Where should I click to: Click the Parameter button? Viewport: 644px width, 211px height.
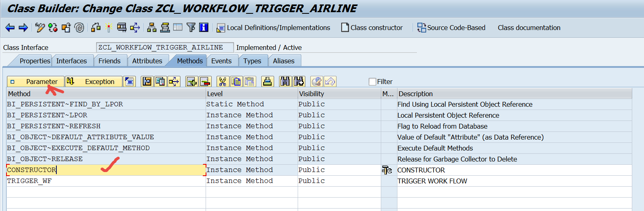36,82
